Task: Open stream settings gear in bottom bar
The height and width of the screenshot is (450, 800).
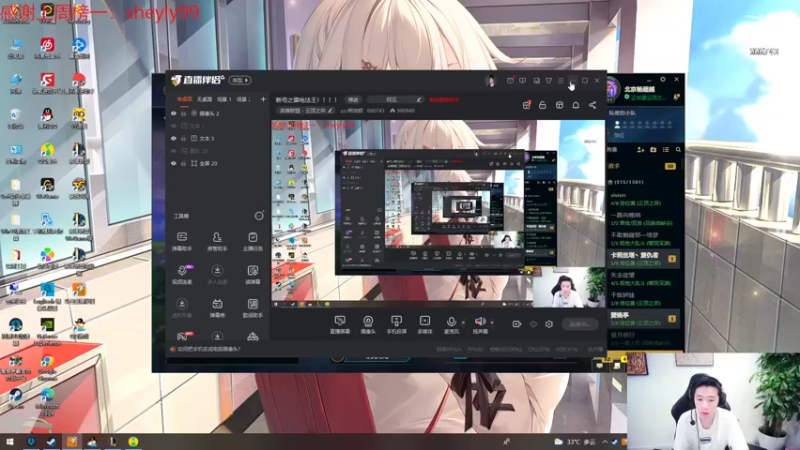Action: click(549, 324)
